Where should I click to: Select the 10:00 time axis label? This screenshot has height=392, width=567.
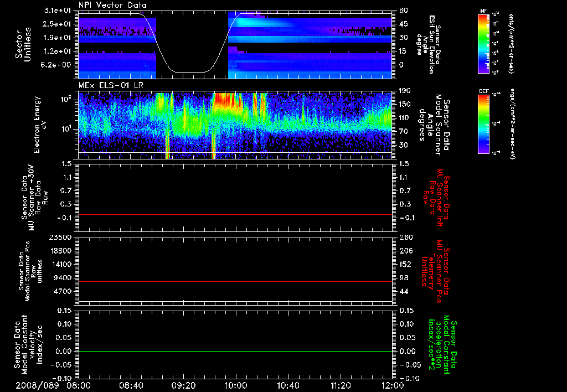click(x=236, y=386)
